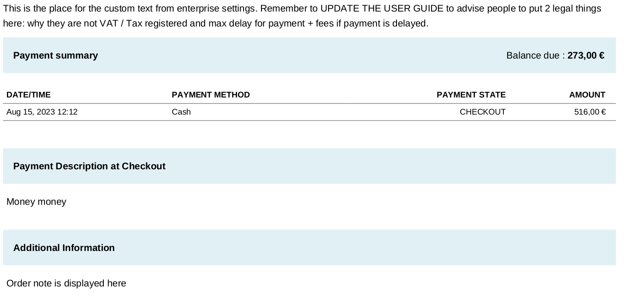Select the payment table row

coord(299,112)
